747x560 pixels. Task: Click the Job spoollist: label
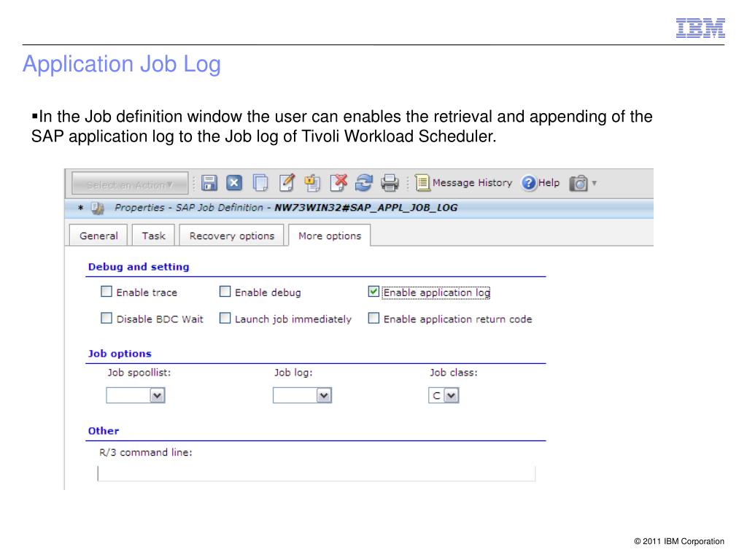pos(139,373)
